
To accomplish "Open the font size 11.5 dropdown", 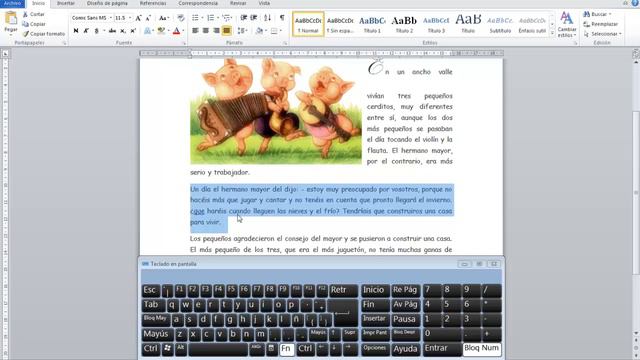I will 130,18.
